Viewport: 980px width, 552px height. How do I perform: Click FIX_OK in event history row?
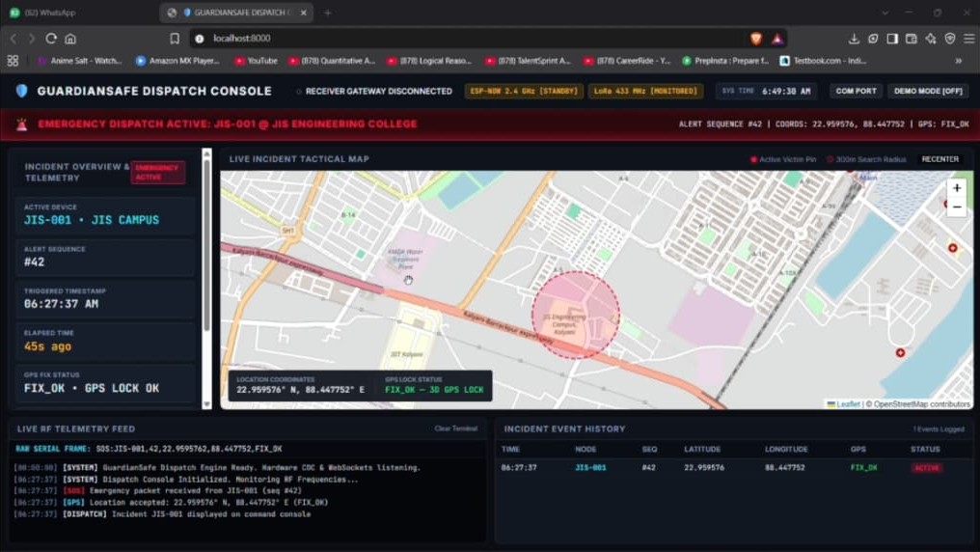[863, 468]
